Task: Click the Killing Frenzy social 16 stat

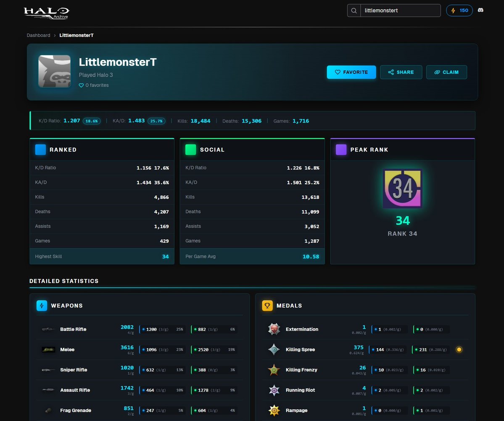Action: [x=431, y=370]
